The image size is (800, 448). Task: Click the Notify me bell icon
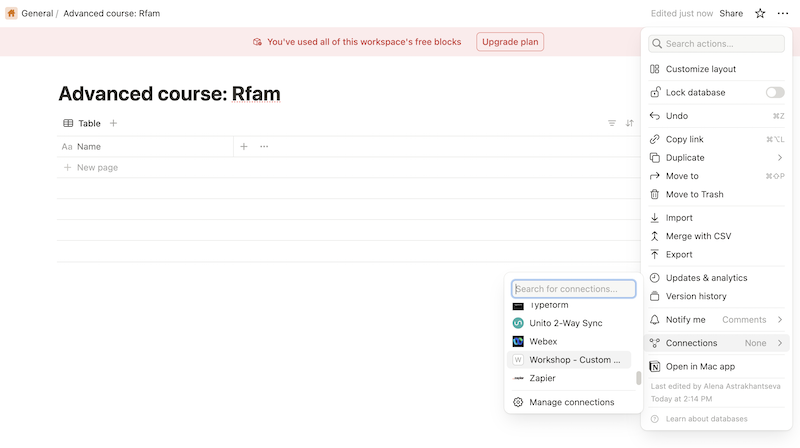coord(655,320)
